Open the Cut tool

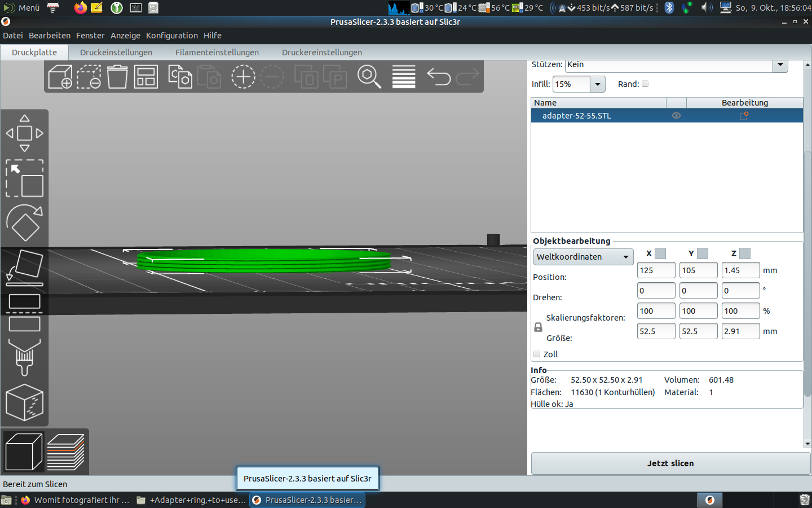pyautogui.click(x=24, y=312)
